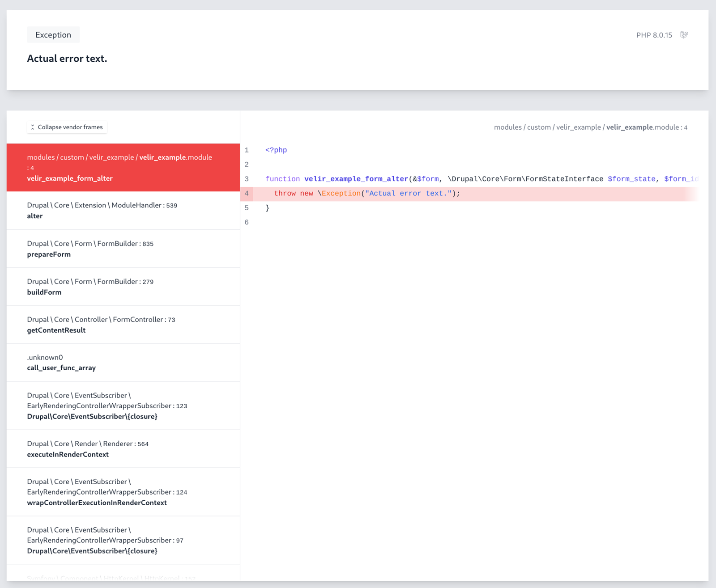This screenshot has width=716, height=588.
Task: Select the Renderer executeInRenderContext frame
Action: [123, 449]
